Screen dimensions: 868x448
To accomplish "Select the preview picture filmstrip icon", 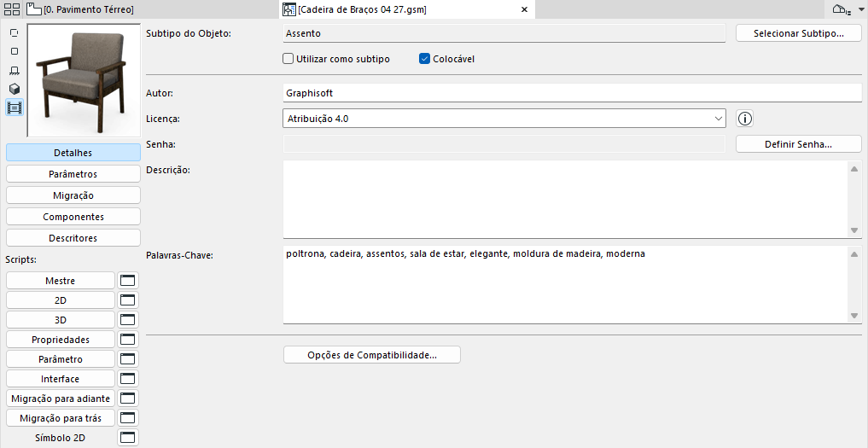I will (x=15, y=107).
